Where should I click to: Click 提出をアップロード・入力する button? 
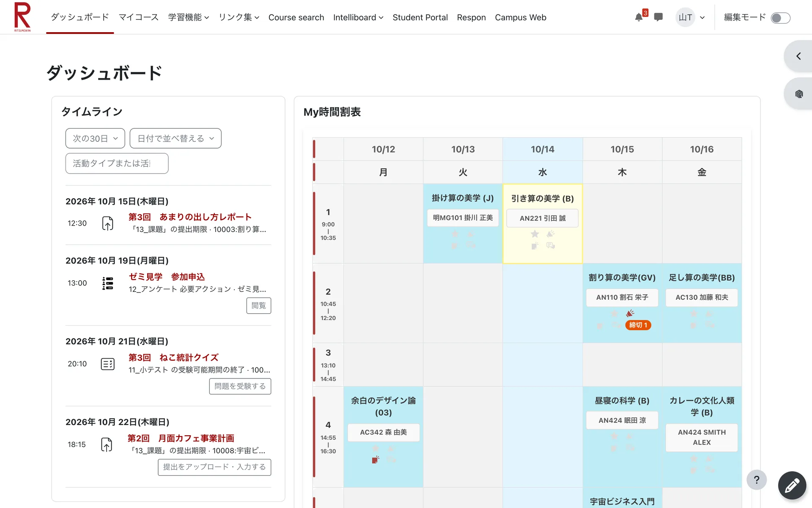point(214,467)
